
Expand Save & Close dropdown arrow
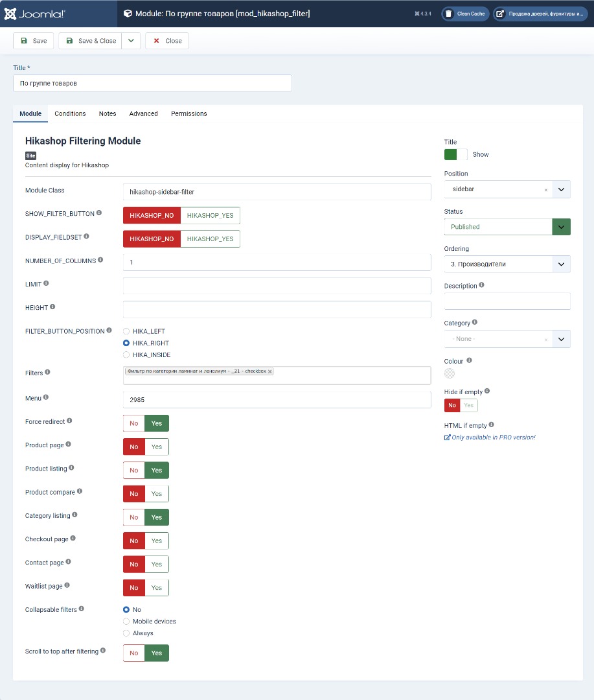(x=131, y=41)
